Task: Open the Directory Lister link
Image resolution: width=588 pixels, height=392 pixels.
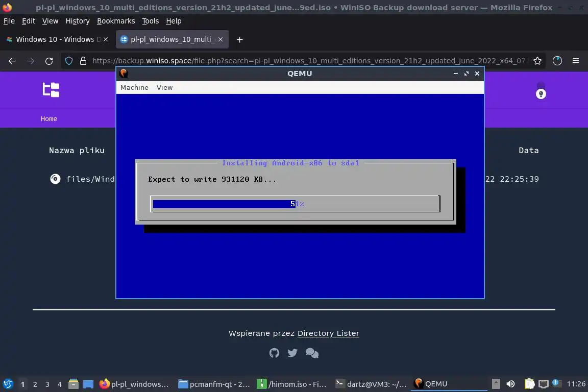Action: point(328,333)
